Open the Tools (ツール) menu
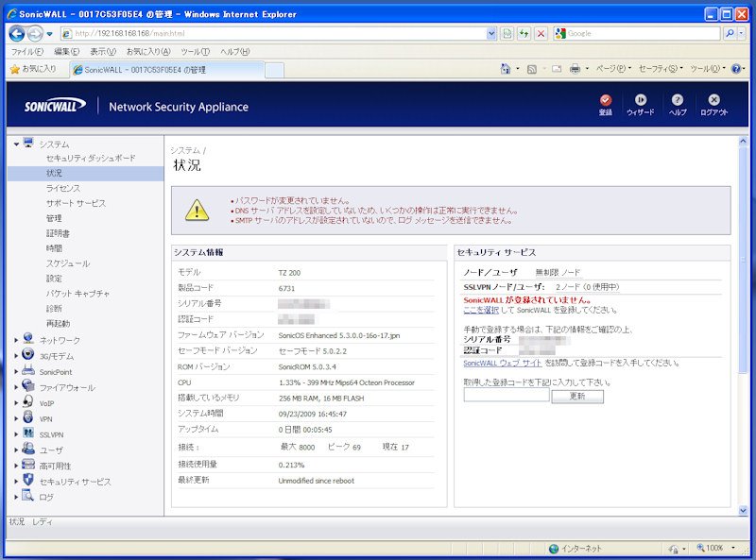This screenshot has width=756, height=560. [x=196, y=52]
